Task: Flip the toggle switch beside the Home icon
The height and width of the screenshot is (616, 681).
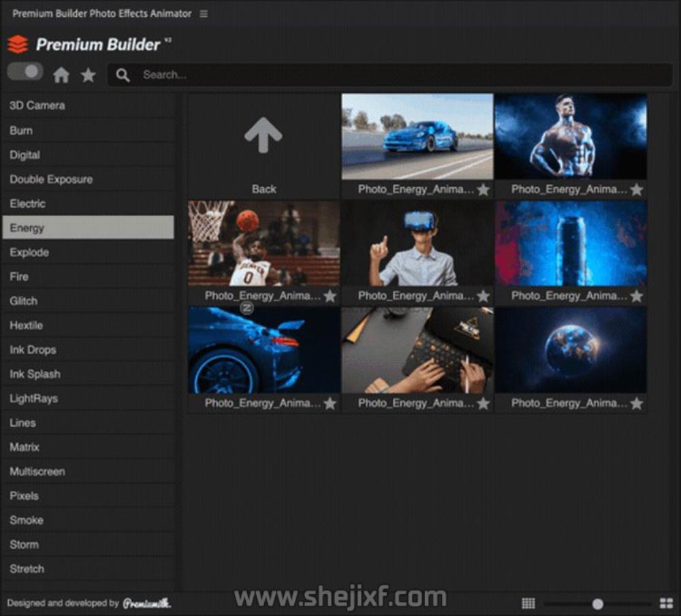Action: (x=25, y=71)
